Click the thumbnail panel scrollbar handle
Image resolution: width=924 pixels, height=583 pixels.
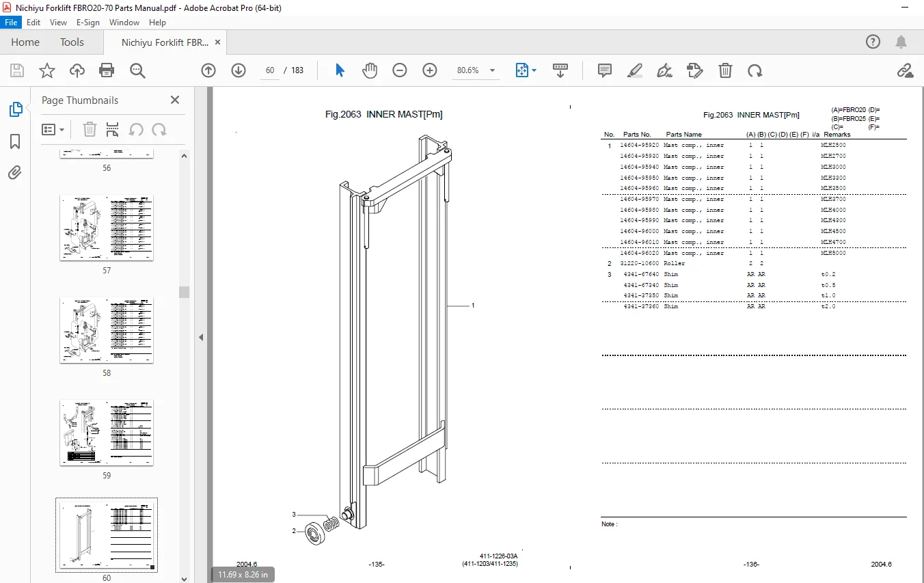(x=184, y=292)
